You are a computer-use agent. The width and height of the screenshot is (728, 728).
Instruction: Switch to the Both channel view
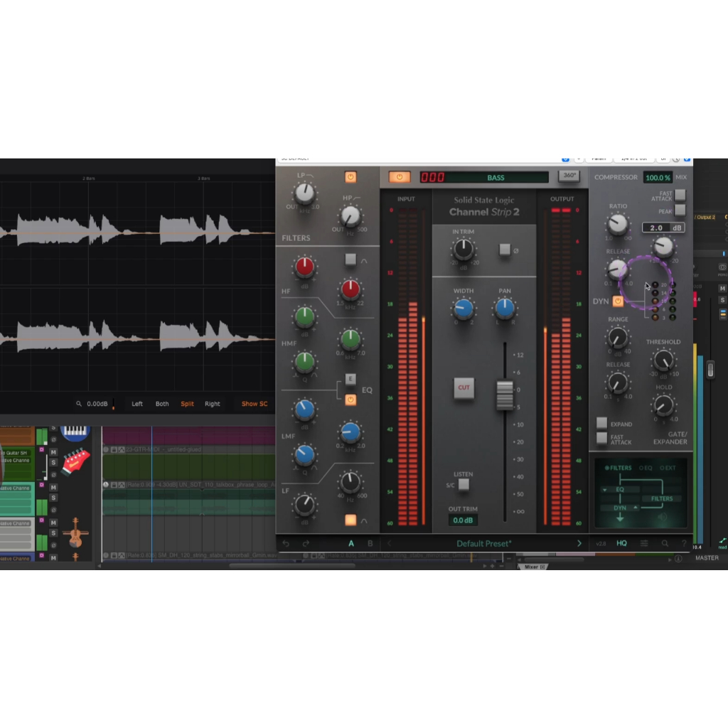(162, 404)
